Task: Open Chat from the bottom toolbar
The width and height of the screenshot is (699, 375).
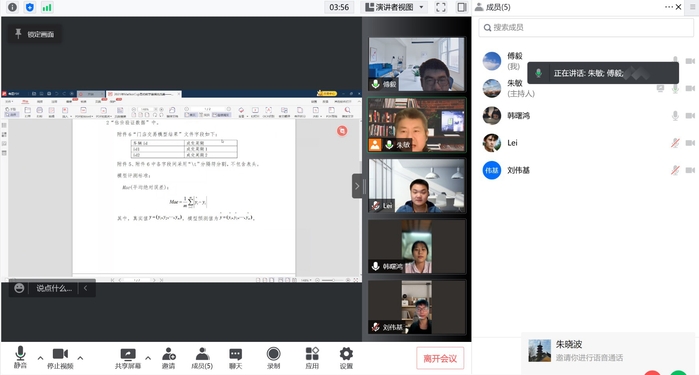Action: click(x=235, y=358)
